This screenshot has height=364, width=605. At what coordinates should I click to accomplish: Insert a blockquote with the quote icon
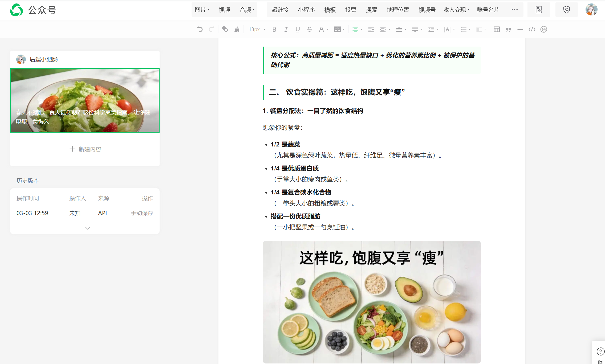coord(508,29)
